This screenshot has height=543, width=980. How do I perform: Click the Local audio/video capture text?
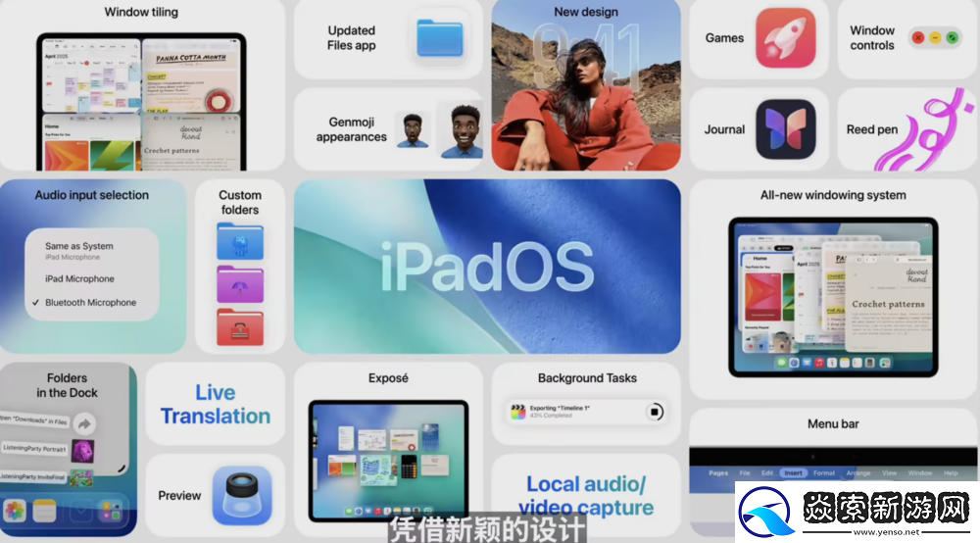click(586, 496)
